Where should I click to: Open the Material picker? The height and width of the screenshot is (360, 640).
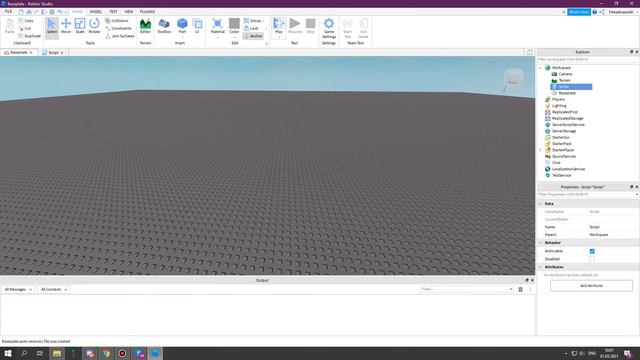pyautogui.click(x=218, y=27)
